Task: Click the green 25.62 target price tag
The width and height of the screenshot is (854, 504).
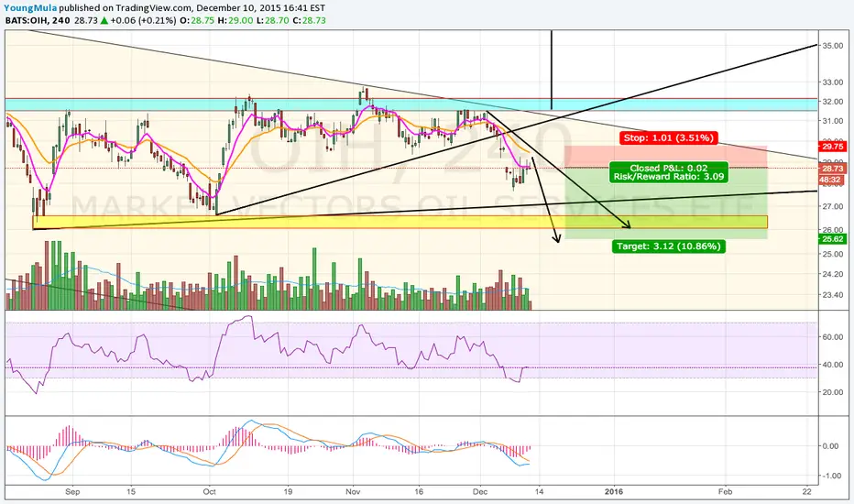Action: [833, 239]
